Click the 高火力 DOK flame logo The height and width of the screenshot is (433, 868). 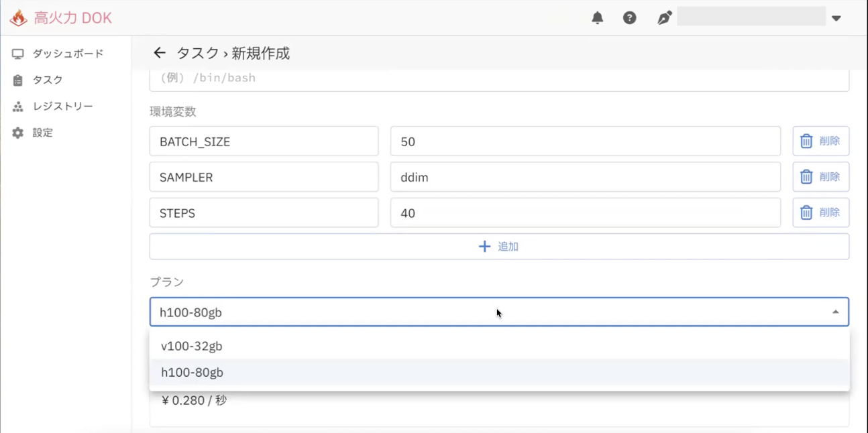coord(19,18)
